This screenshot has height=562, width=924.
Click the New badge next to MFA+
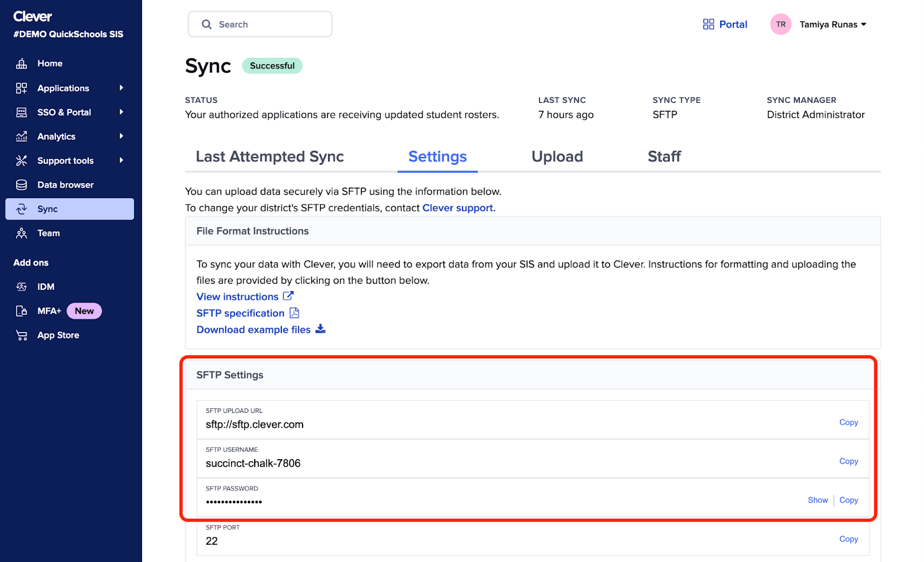(84, 311)
